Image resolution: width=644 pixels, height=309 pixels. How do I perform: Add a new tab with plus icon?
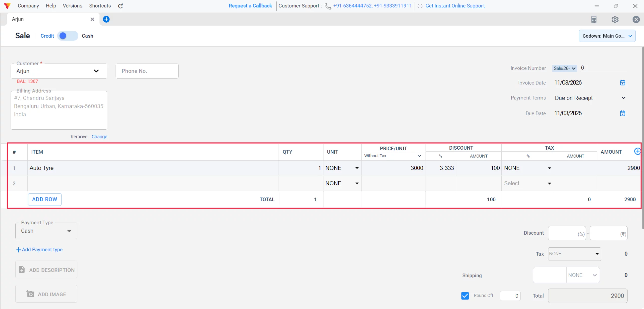(106, 19)
